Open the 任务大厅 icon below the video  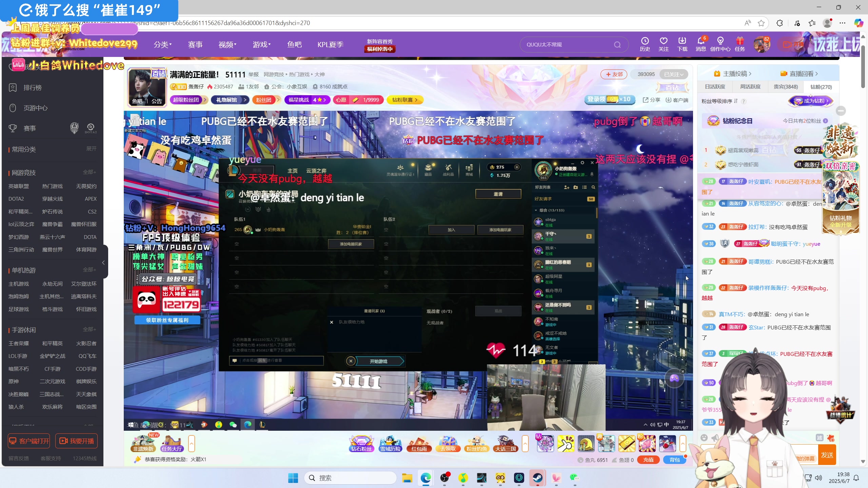pyautogui.click(x=172, y=444)
